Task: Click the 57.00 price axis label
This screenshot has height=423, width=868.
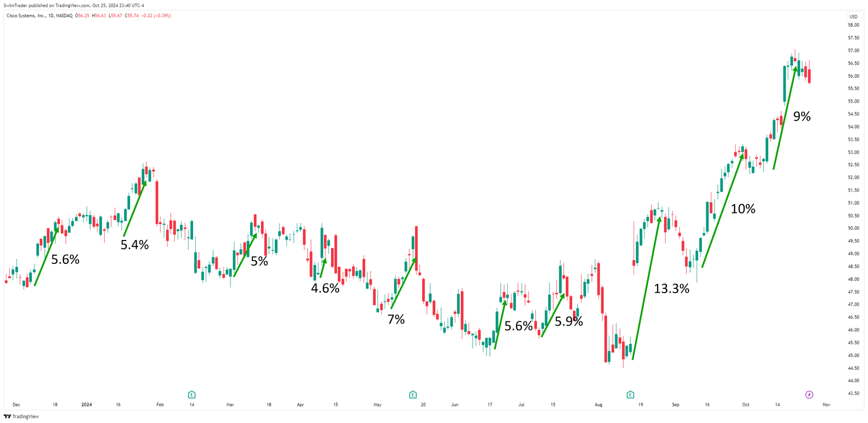Action: click(x=853, y=50)
